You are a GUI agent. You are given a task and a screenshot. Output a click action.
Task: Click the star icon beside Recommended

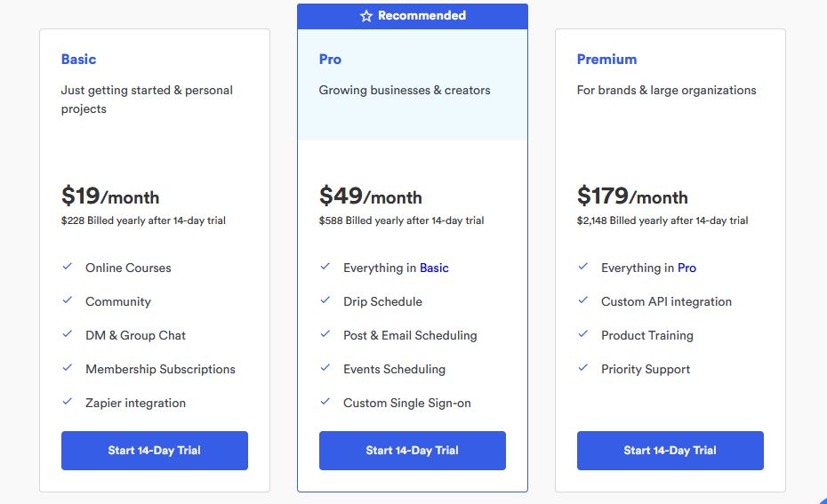365,16
